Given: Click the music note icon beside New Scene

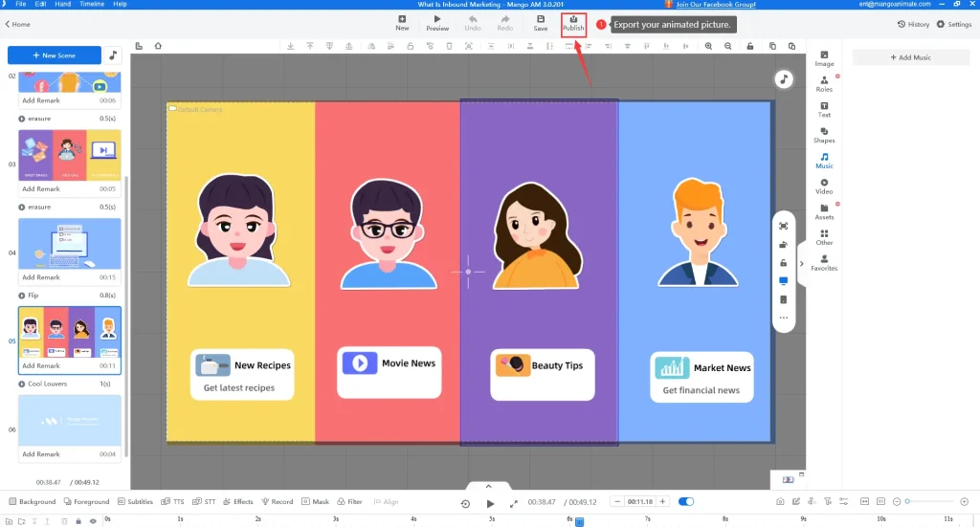Looking at the screenshot, I should tap(113, 55).
